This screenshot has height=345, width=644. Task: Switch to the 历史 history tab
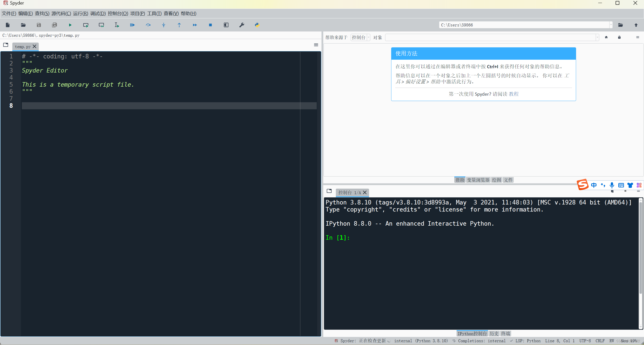coord(494,333)
